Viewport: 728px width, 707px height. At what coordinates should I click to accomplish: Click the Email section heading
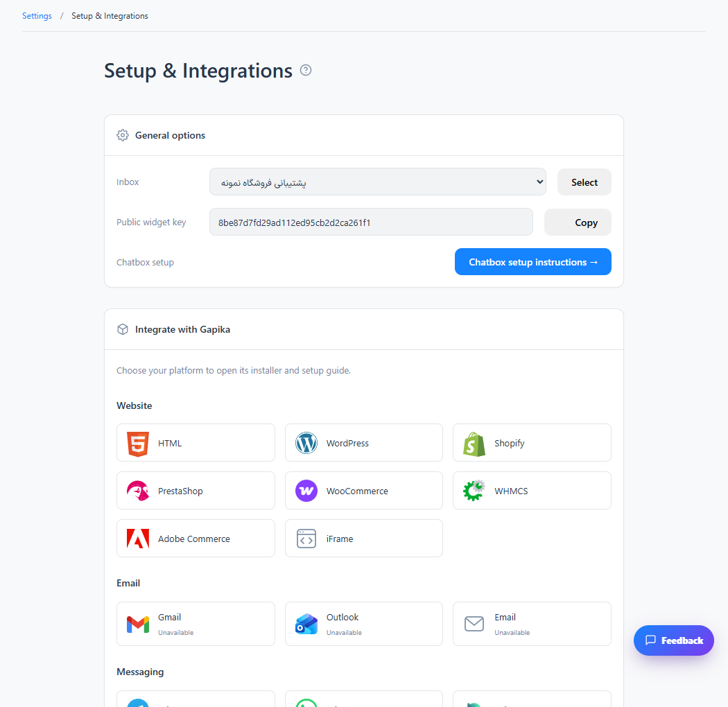pyautogui.click(x=128, y=583)
